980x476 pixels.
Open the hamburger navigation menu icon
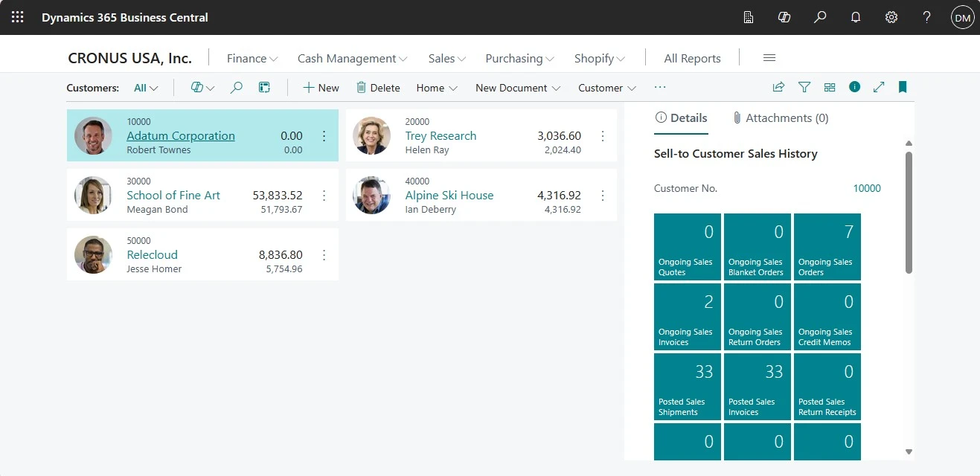pyautogui.click(x=769, y=58)
